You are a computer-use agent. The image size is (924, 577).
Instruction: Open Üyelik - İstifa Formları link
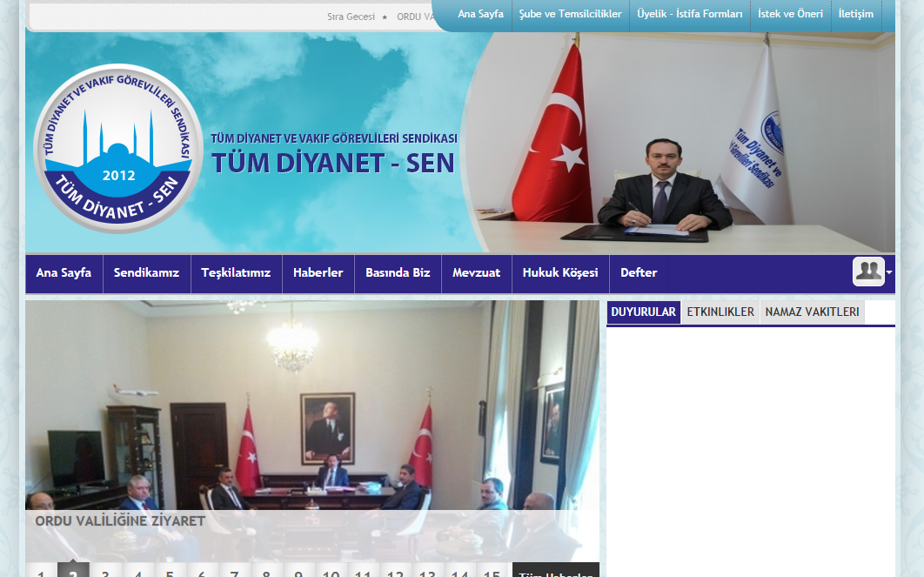[689, 14]
